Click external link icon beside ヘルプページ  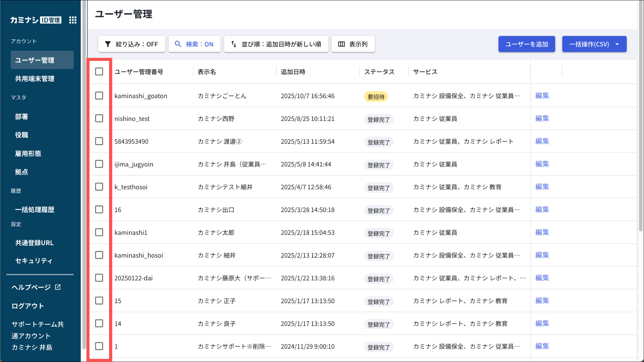tap(58, 287)
